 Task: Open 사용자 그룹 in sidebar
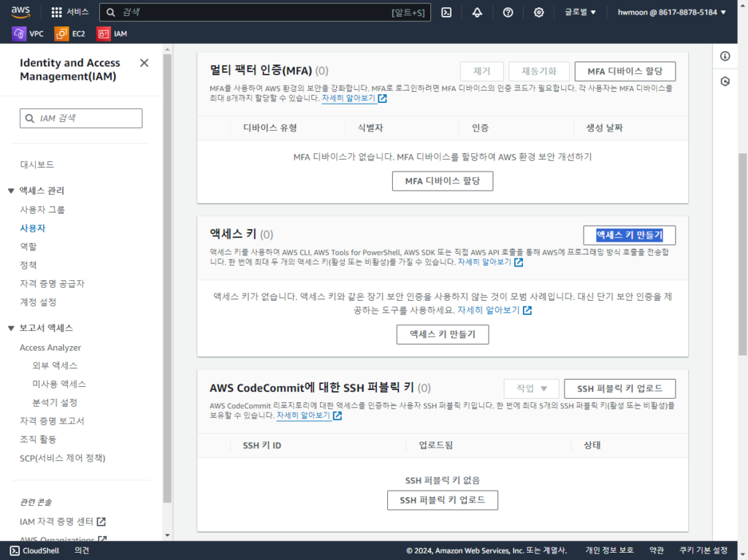click(42, 210)
